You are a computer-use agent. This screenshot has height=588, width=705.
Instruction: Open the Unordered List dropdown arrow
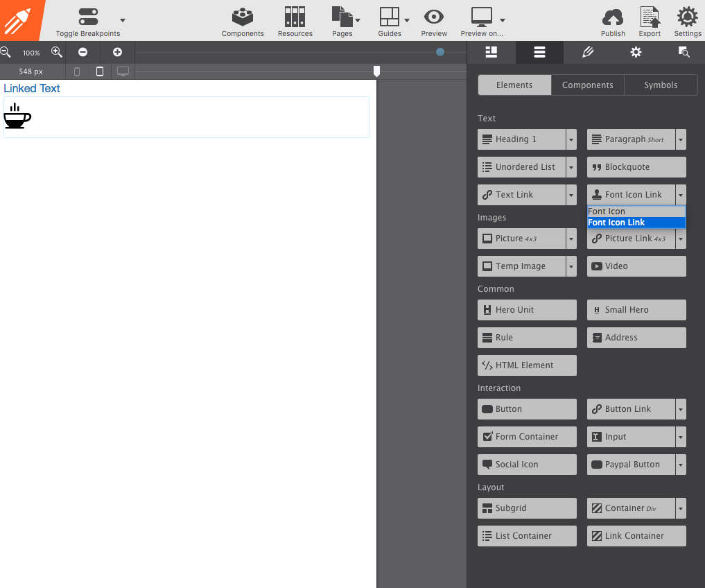(x=571, y=167)
